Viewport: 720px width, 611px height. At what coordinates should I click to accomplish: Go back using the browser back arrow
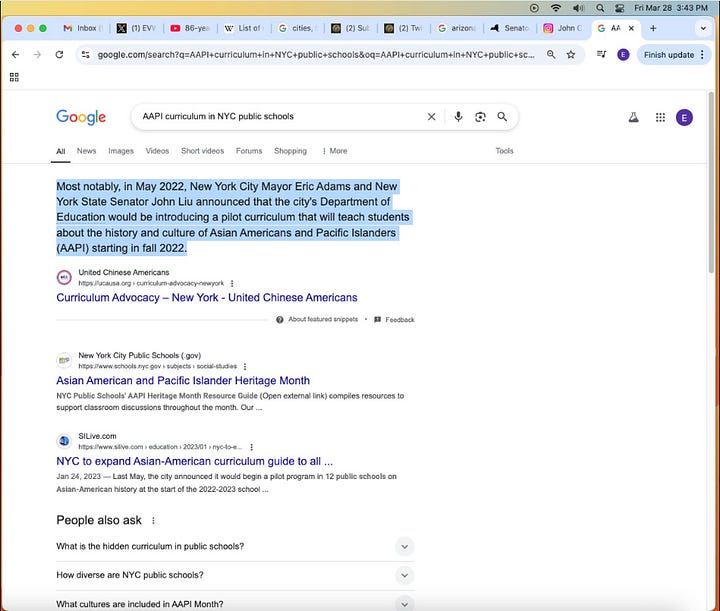tap(16, 55)
